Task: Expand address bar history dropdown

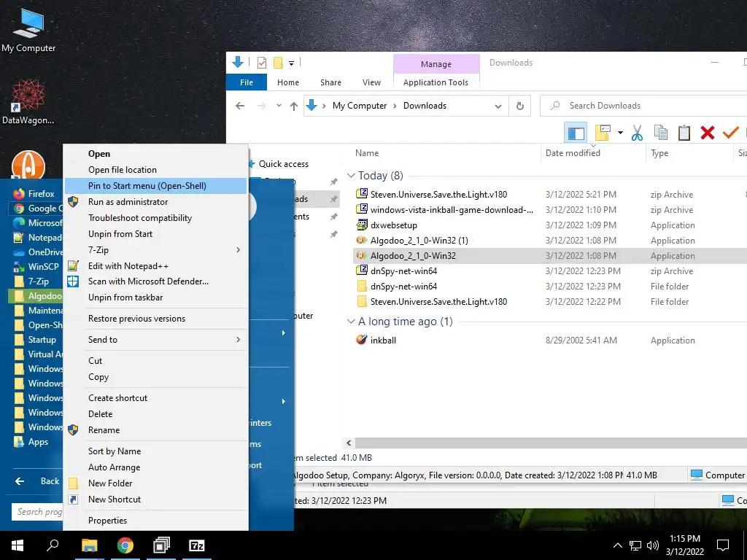Action: click(x=498, y=106)
